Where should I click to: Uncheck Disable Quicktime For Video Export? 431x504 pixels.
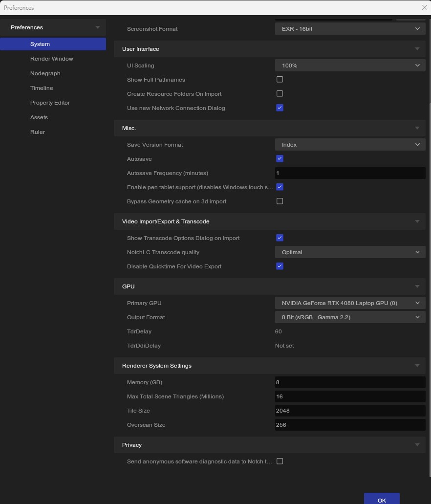point(280,266)
